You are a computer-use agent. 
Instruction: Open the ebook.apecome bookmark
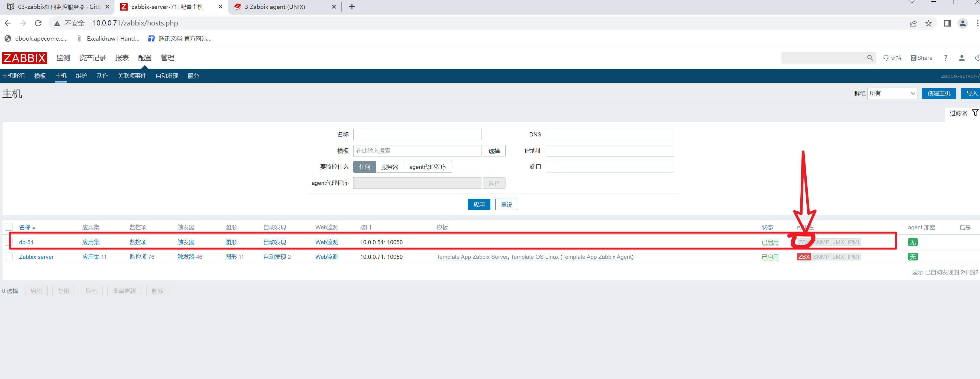click(x=36, y=38)
